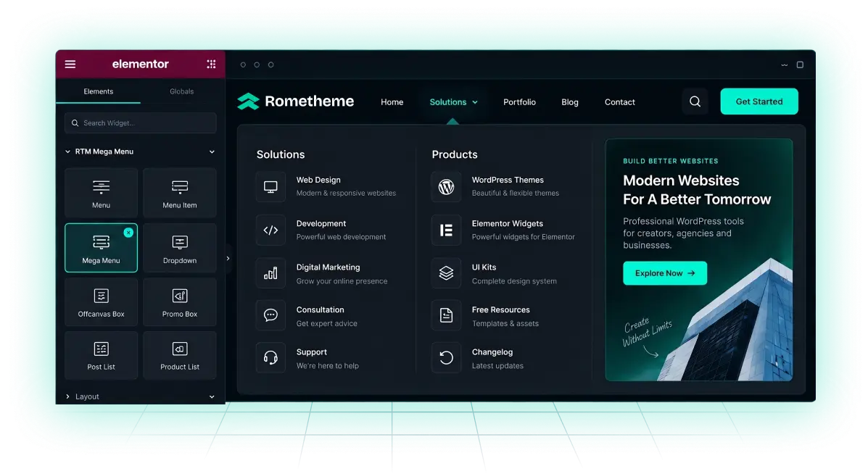Screen dimensions: 868x474
Task: Open the Solutions dropdown in navbar
Action: pyautogui.click(x=453, y=102)
